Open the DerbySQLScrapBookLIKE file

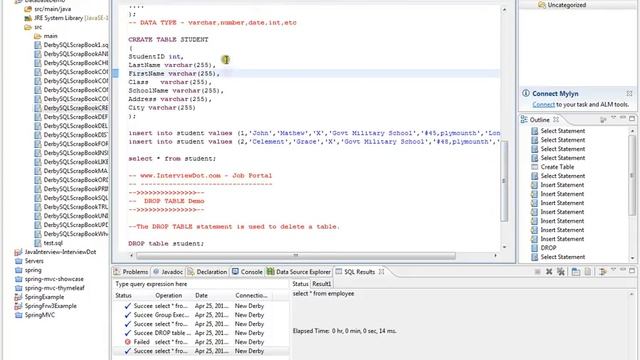(x=71, y=162)
